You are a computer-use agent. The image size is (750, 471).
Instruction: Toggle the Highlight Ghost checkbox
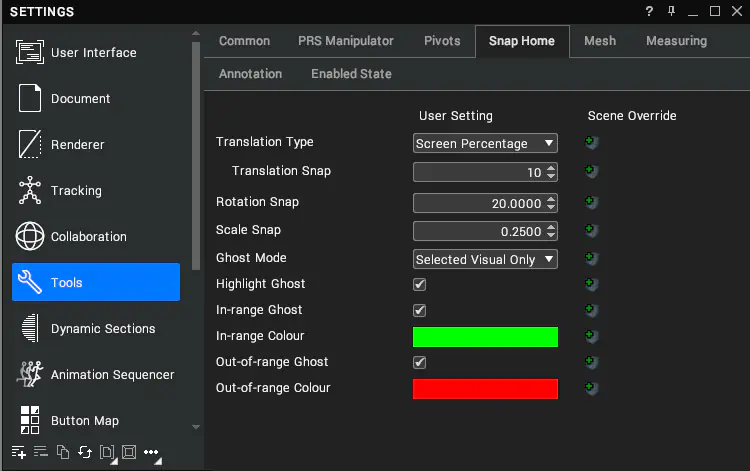click(x=419, y=285)
